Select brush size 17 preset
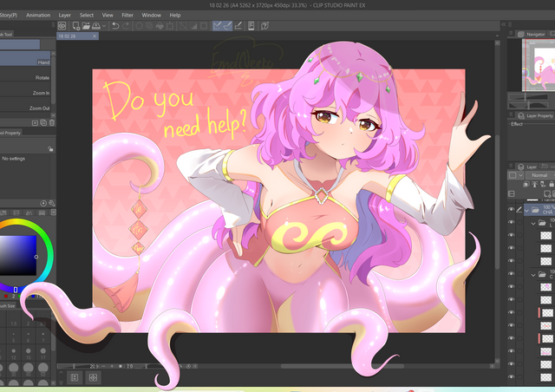Image resolution: width=555 pixels, height=392 pixels. [42, 352]
